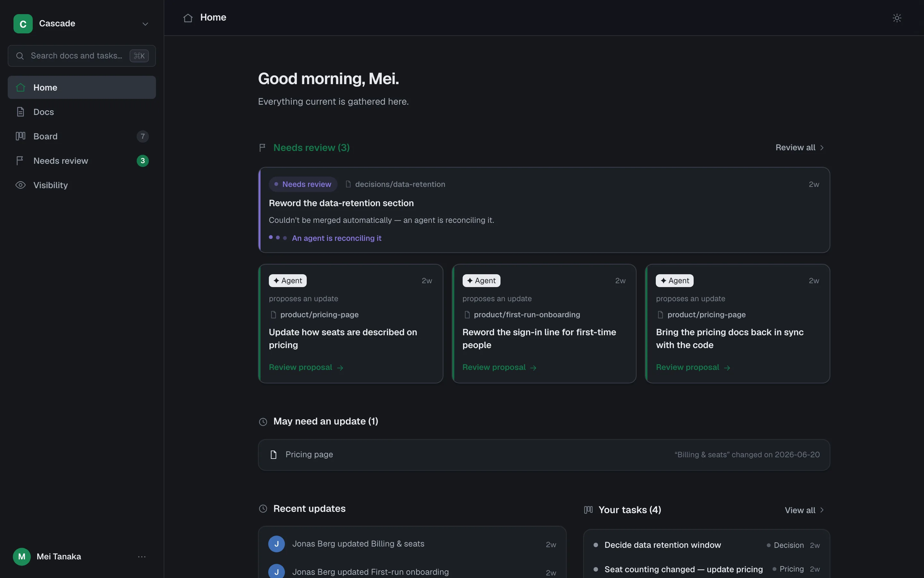Open Reword the data-retention section card
Viewport: 924px width, 578px height.
tap(544, 210)
